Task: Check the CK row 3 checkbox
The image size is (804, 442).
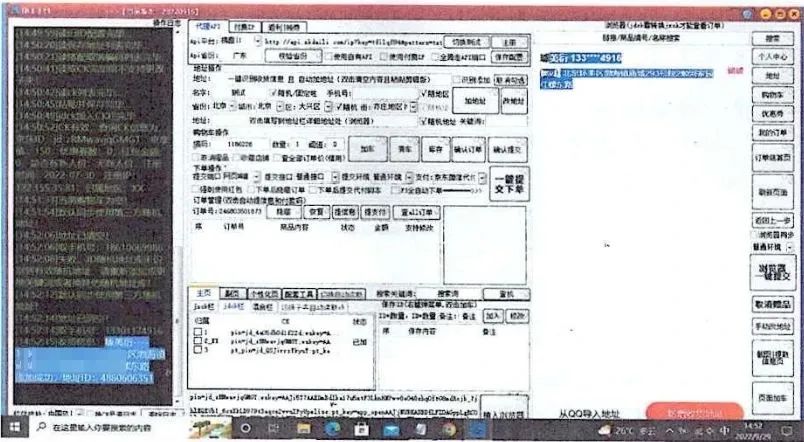Action: click(x=198, y=350)
